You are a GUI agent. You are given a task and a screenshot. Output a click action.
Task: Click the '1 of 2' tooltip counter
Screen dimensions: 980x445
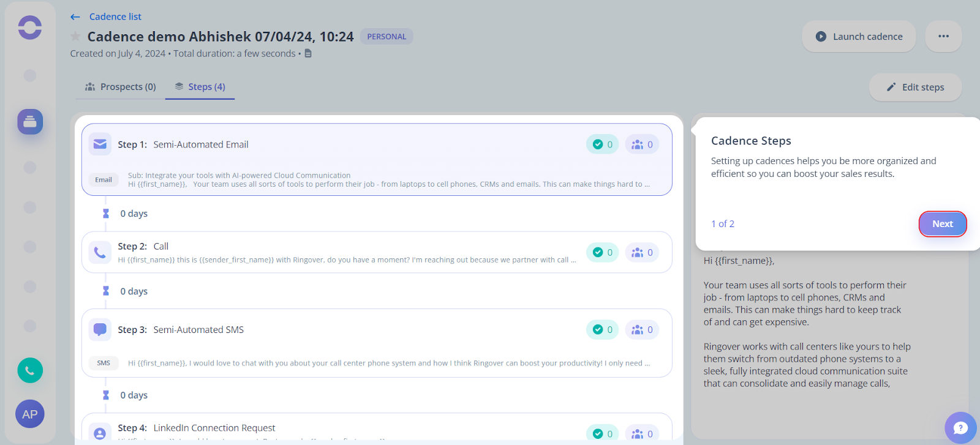723,224
